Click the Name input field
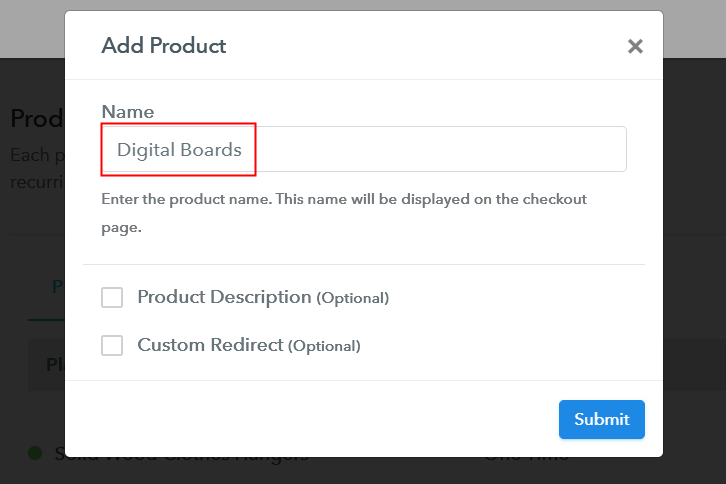The image size is (726, 484). tap(364, 149)
